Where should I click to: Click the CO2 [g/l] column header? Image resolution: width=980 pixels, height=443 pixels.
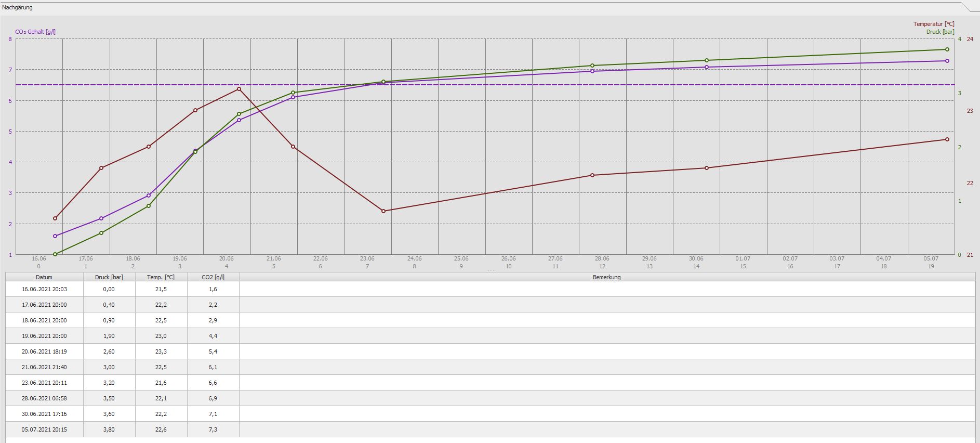(213, 277)
